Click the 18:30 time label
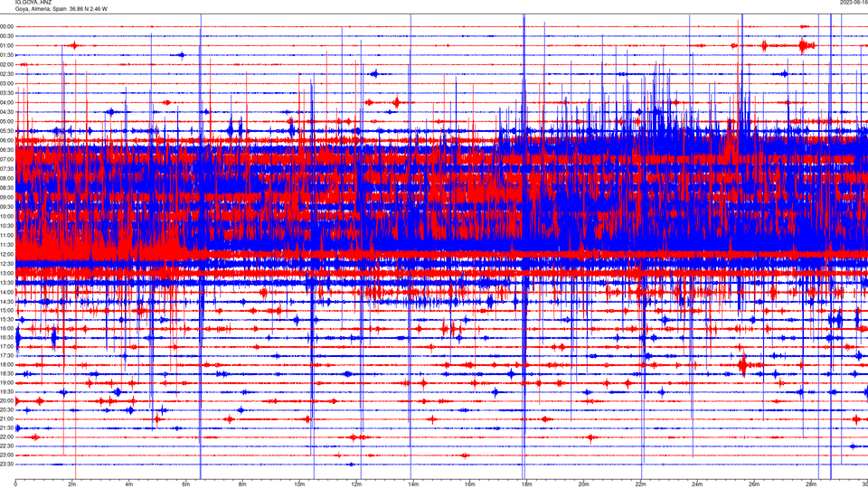 (6, 374)
